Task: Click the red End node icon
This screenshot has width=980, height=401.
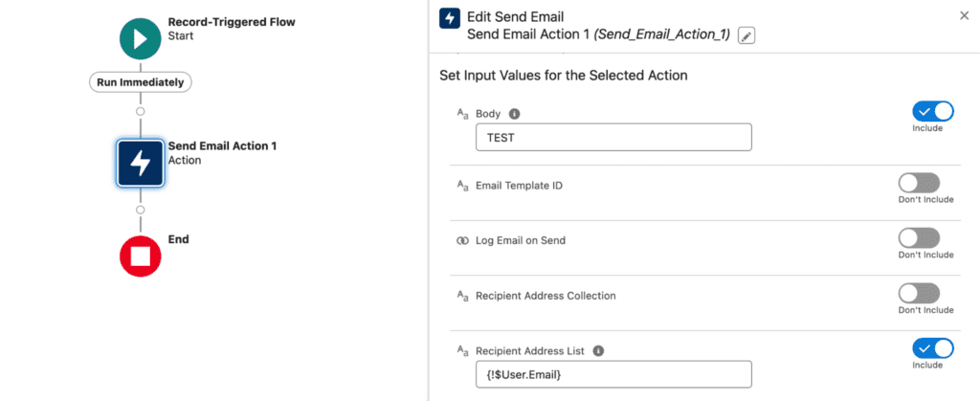Action: tap(141, 256)
